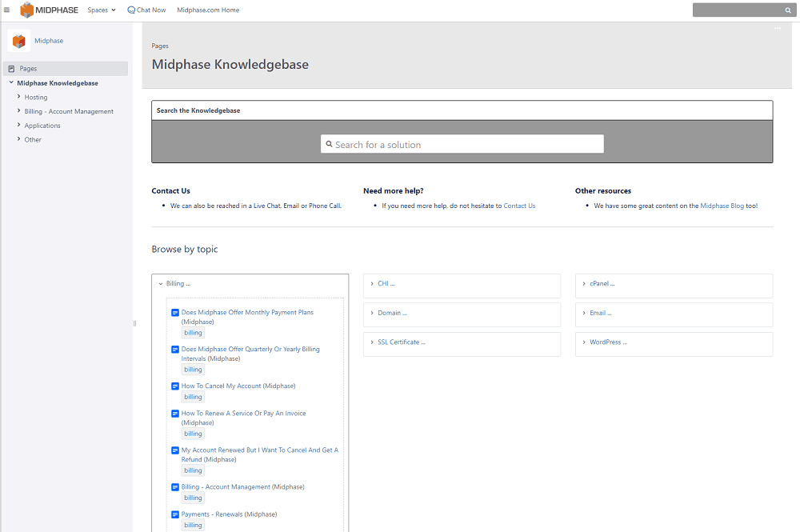Viewport: 800px width, 532px height.
Task: Open 'Payments - Renewals' article
Action: coord(212,514)
